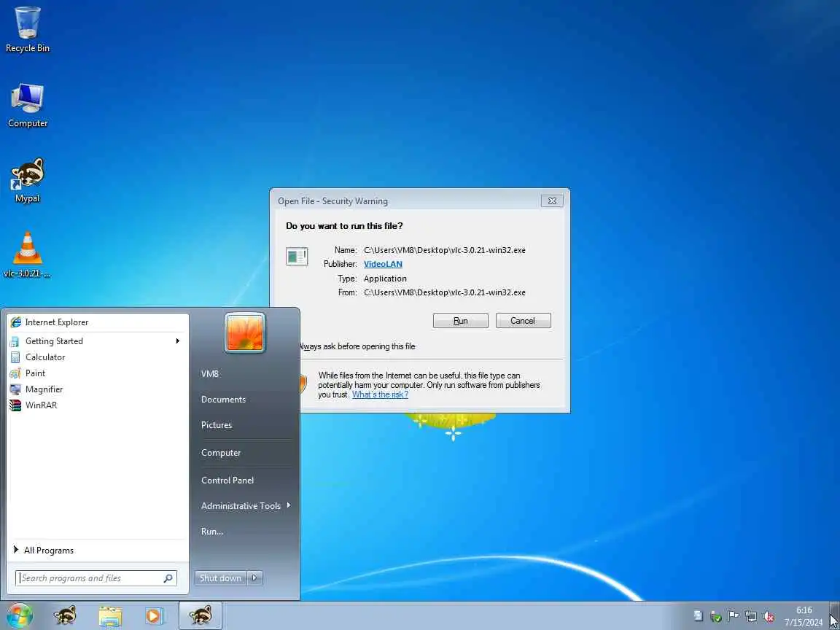
Task: Click the 'Application' type value text
Action: (x=385, y=278)
